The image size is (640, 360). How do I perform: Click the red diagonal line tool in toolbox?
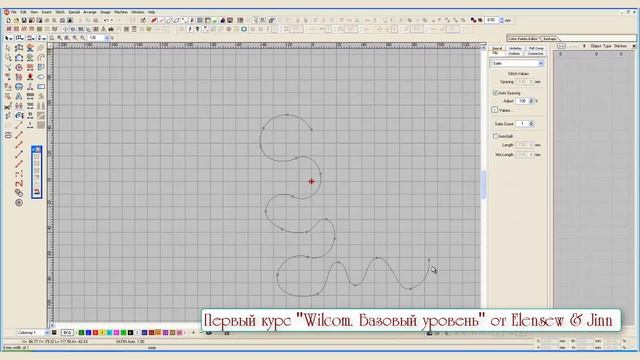click(x=19, y=164)
